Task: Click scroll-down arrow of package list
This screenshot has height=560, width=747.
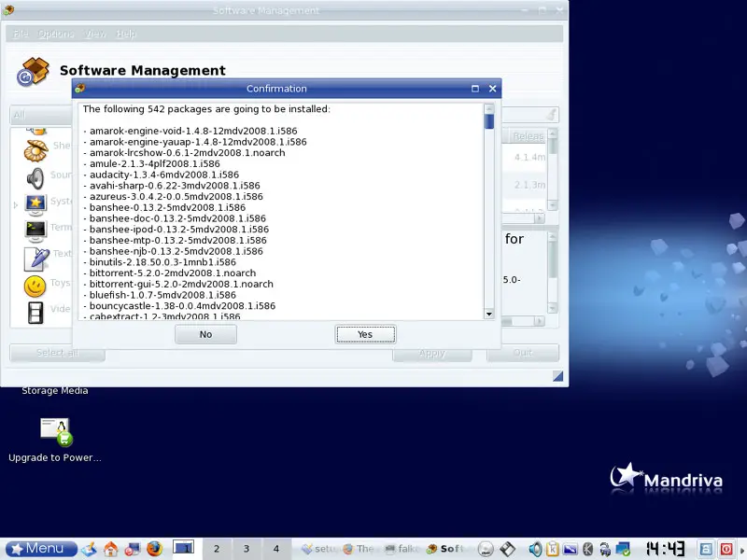Action: 488,314
